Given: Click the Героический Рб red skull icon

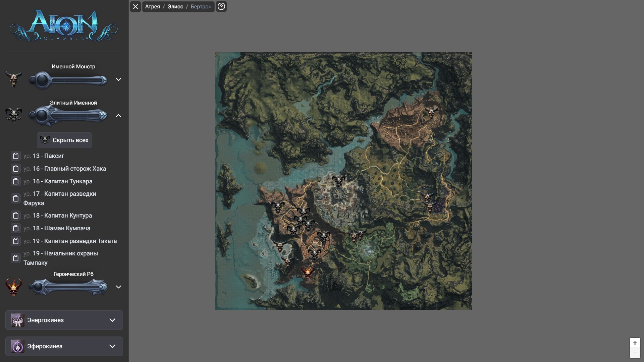Looking at the screenshot, I should coord(14,287).
